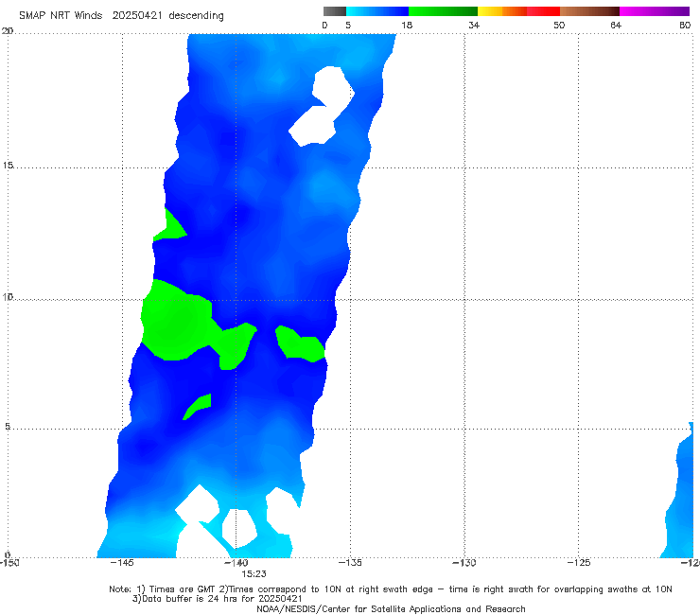Click the latitude axis label '20'

pos(8,31)
